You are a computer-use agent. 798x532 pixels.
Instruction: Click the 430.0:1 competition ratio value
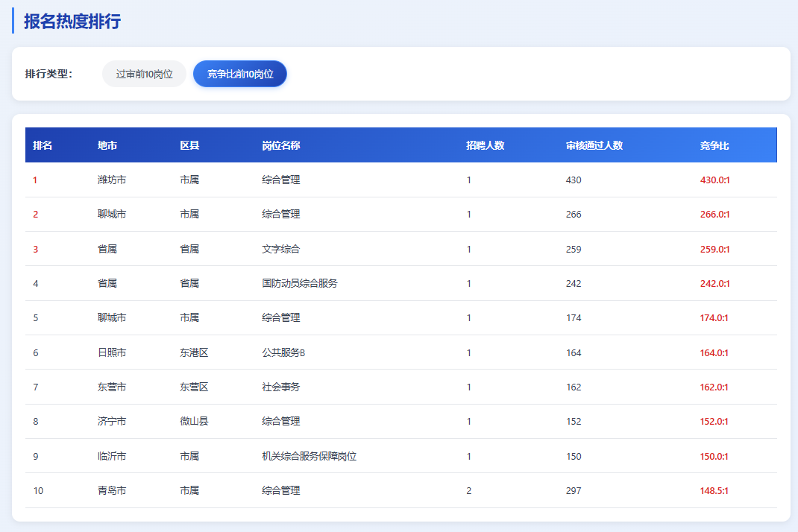point(714,180)
